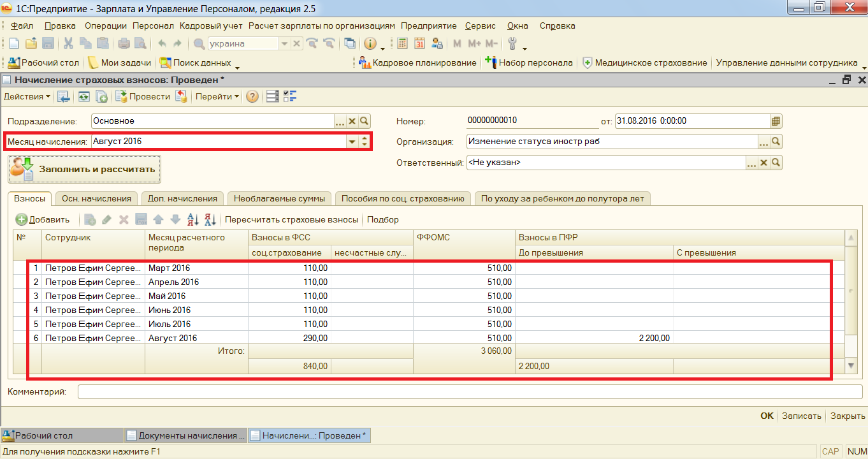Click the magnifier icon next to Организация field
Viewport: 868px width, 459px height.
click(x=776, y=142)
